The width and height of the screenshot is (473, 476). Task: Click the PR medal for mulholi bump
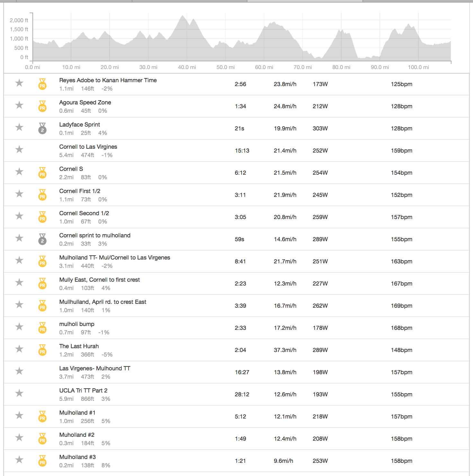click(42, 328)
